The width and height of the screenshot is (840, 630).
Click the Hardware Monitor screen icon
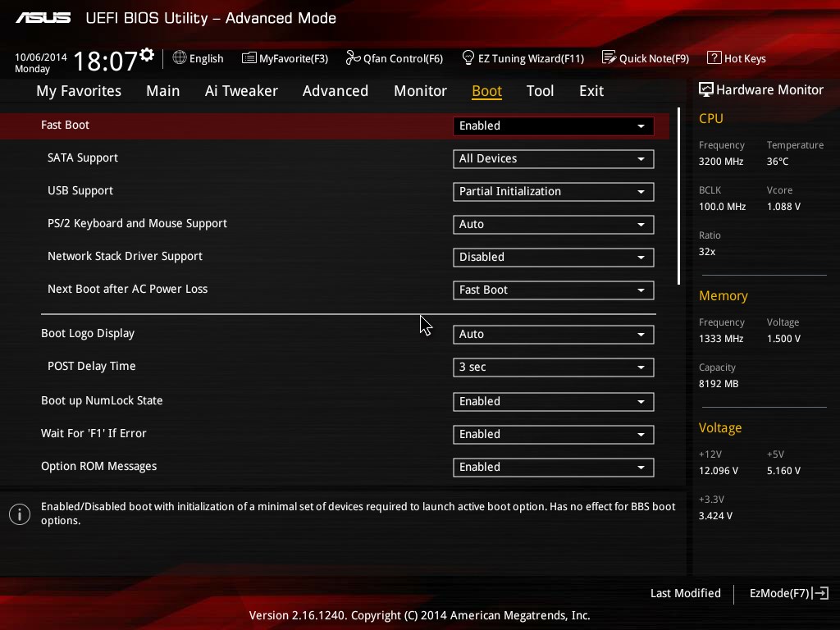pos(706,89)
